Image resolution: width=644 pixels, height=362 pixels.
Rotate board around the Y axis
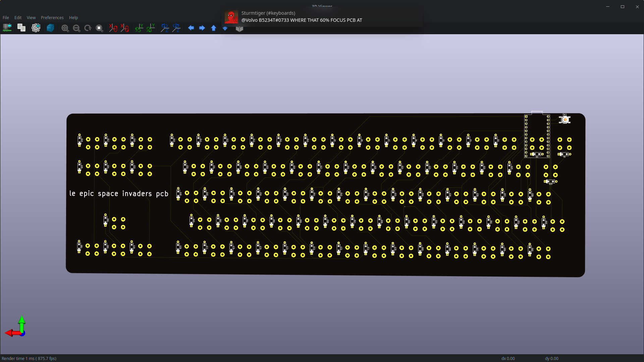pos(139,28)
